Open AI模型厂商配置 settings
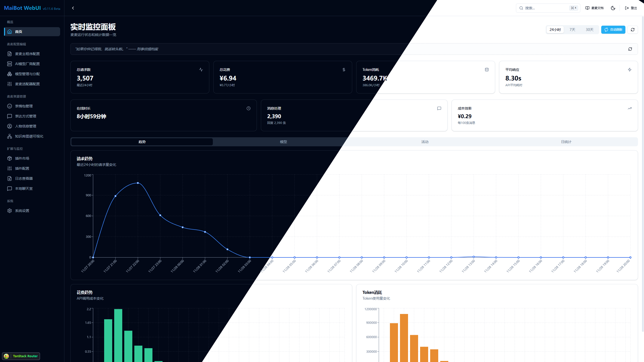This screenshot has height=362, width=644. coord(27,64)
